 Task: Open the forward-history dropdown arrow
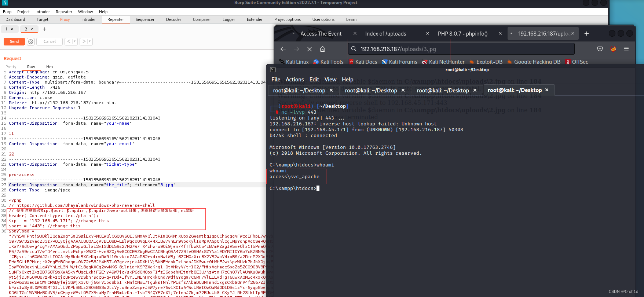tap(90, 41)
